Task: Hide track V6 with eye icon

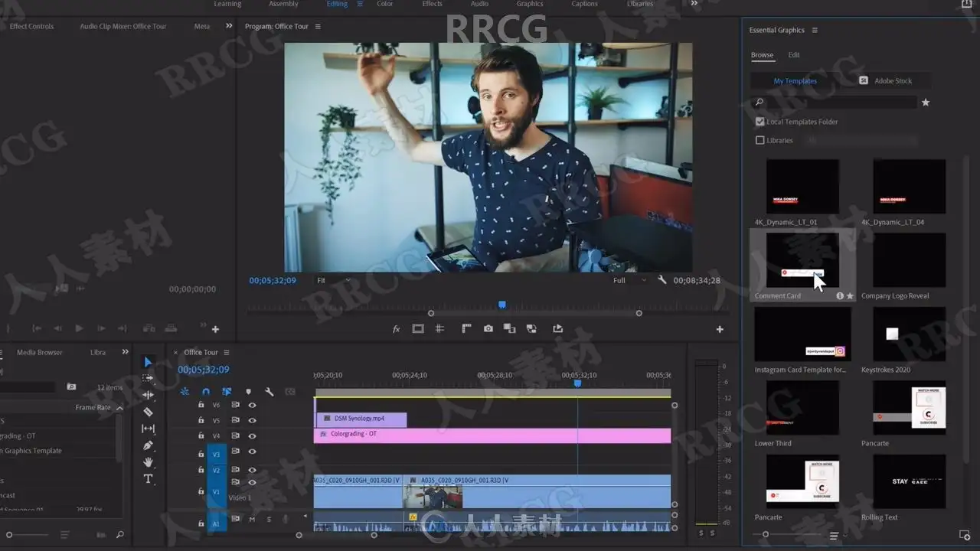Action: [x=252, y=405]
